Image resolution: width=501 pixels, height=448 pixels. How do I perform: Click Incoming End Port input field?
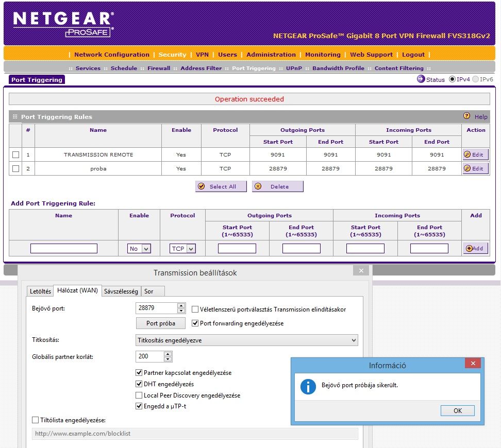(x=429, y=248)
